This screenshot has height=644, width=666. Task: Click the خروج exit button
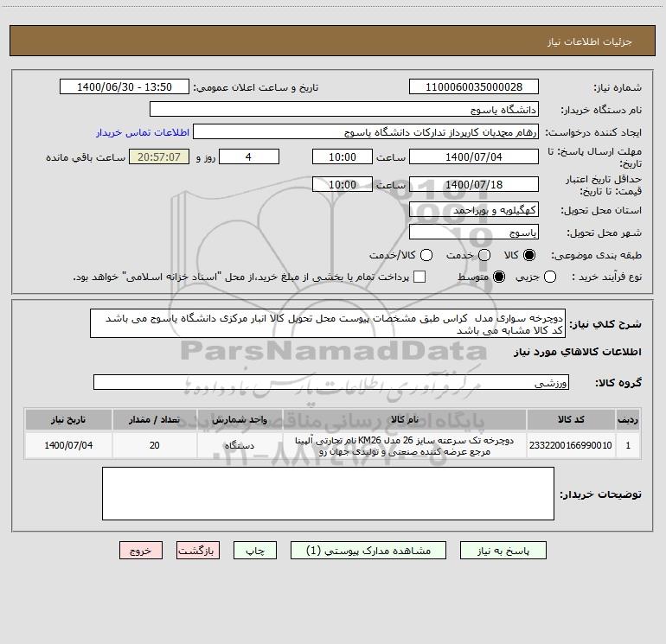point(141,550)
